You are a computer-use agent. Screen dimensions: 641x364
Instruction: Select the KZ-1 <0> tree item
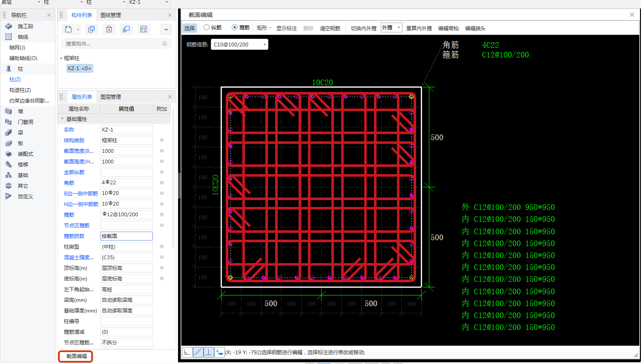click(80, 69)
